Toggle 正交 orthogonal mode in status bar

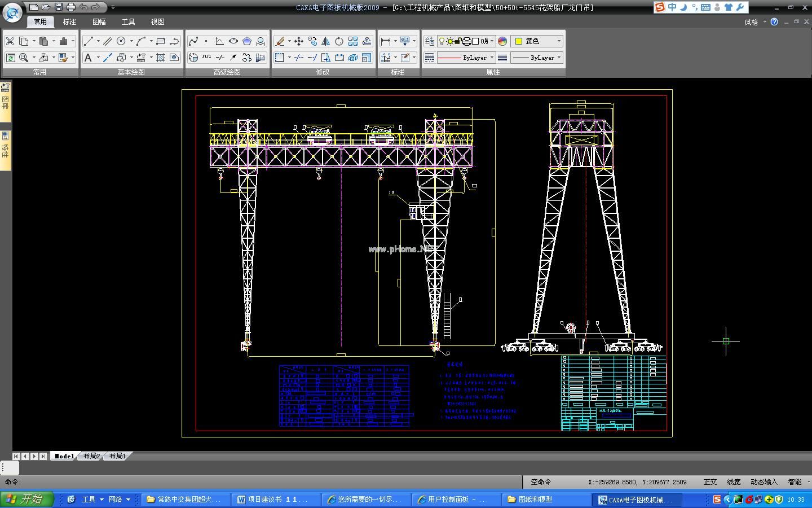click(710, 482)
